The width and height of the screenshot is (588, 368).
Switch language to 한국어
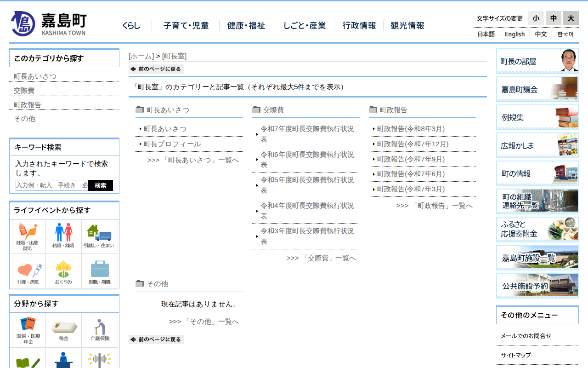click(x=565, y=34)
